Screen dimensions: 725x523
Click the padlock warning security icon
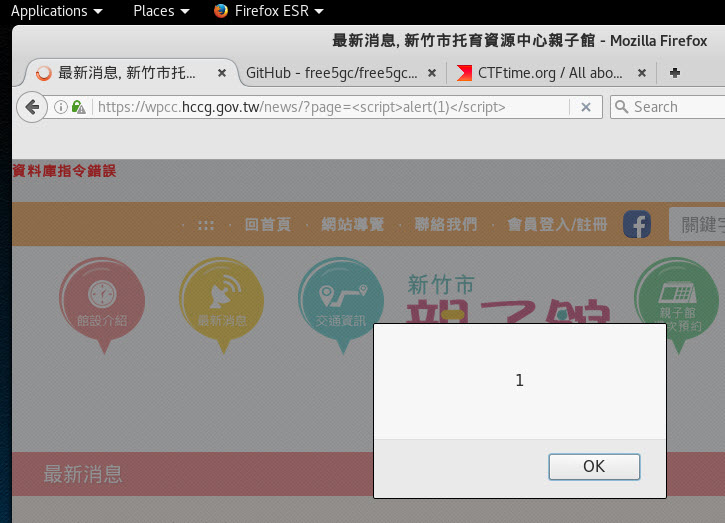[78, 107]
